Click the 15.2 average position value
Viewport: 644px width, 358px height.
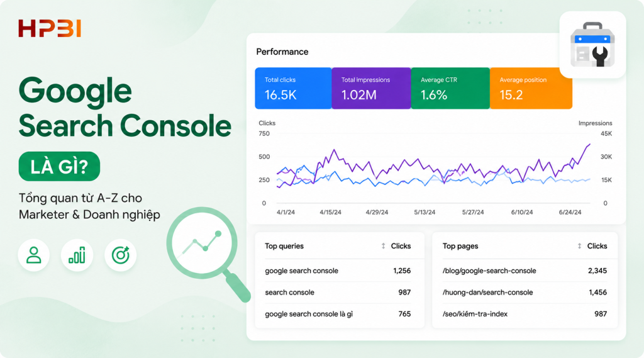point(511,95)
